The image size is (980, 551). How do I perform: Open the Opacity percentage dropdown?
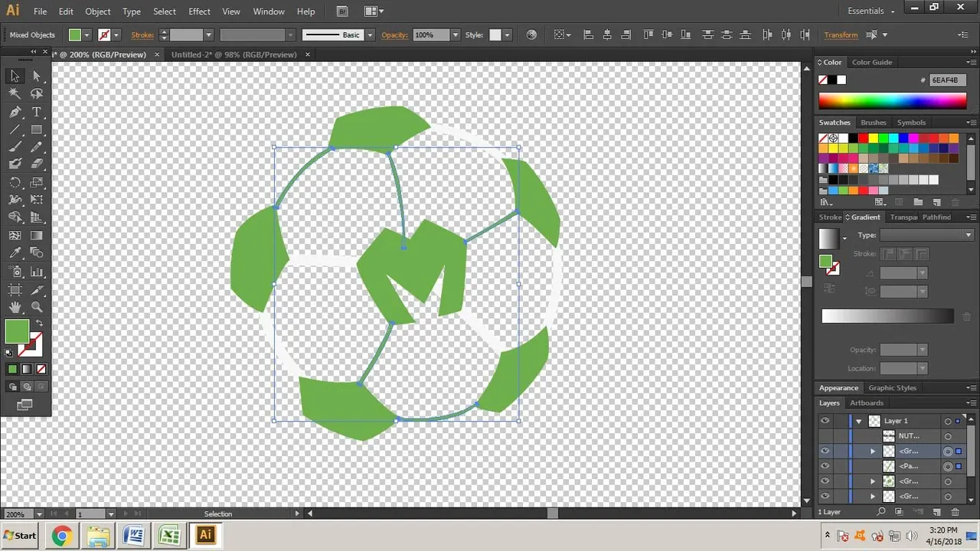tap(456, 34)
